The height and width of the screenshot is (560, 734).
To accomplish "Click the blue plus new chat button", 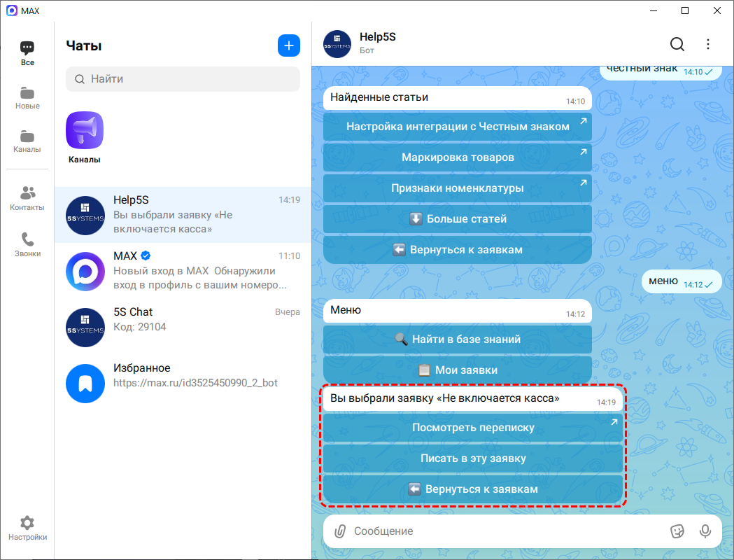I will coord(289,45).
